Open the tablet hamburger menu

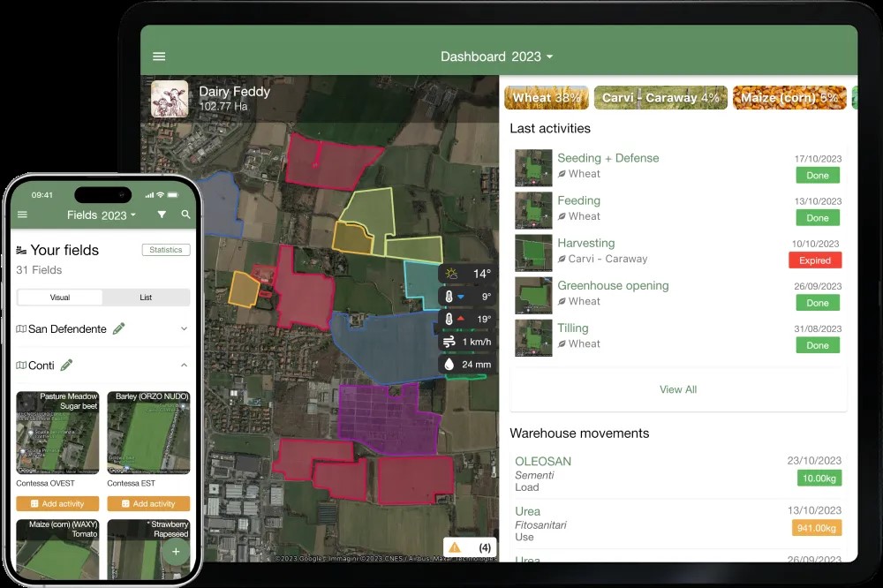point(159,57)
